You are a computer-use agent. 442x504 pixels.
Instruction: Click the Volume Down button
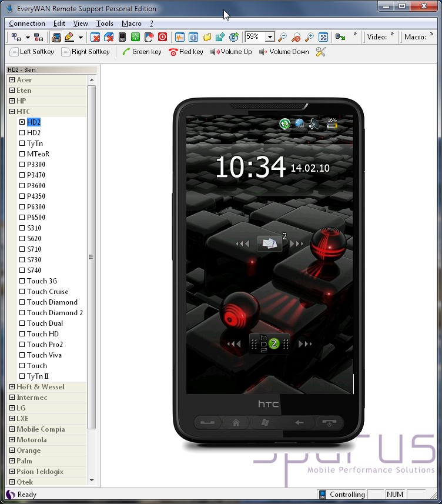click(284, 52)
